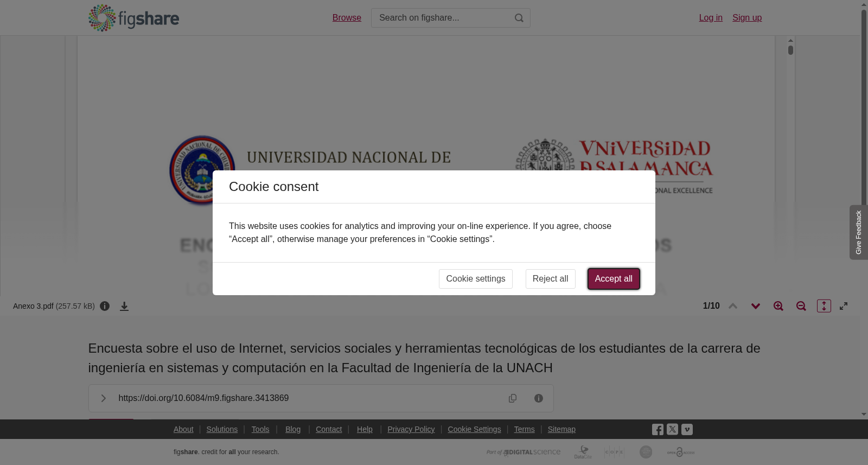
Task: Open the Give Feedback side tab
Action: (859, 232)
